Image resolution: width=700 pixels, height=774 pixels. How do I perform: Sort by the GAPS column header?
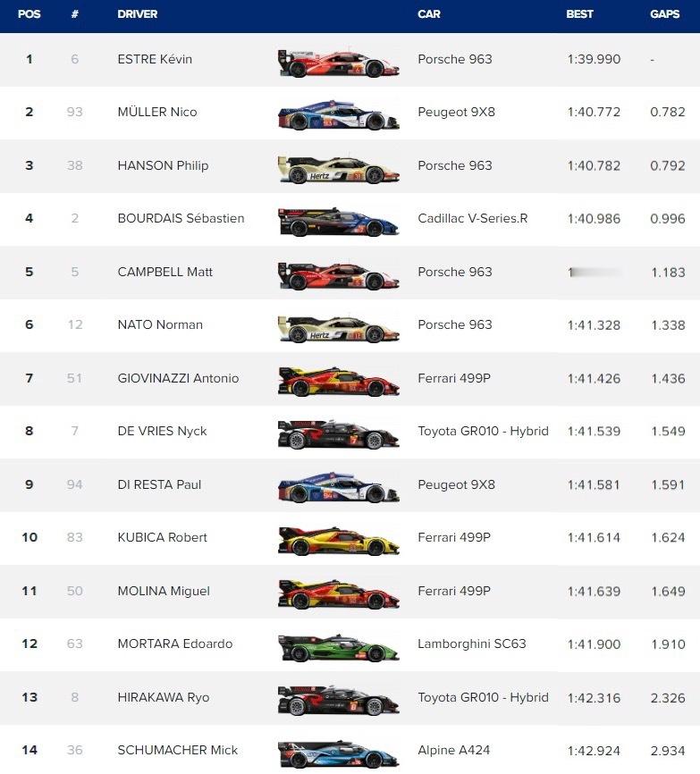coord(664,13)
